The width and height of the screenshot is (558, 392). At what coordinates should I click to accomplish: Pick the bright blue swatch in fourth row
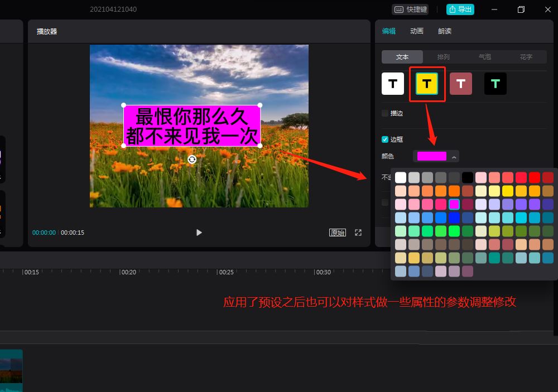(x=454, y=217)
